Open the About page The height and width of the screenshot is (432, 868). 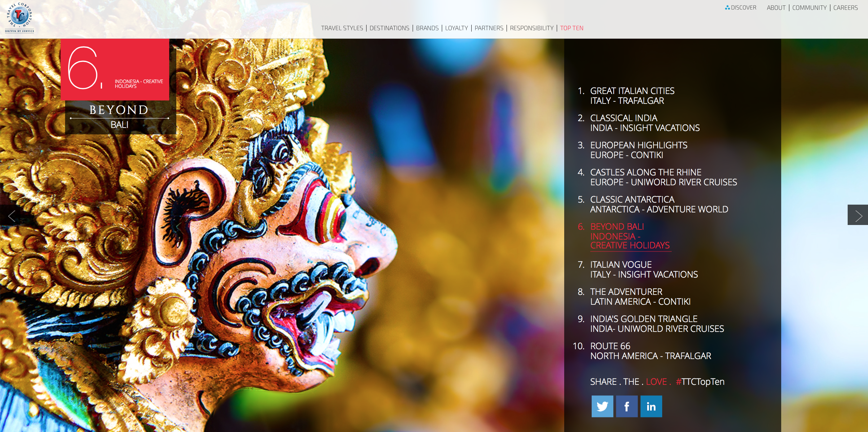click(776, 7)
